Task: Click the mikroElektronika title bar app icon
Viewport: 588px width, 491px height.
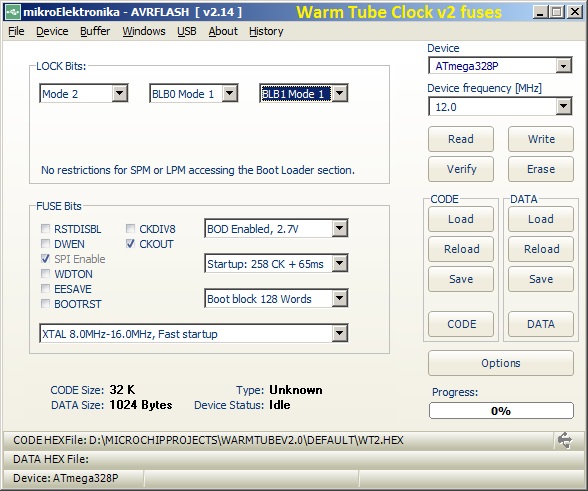Action: coord(12,12)
